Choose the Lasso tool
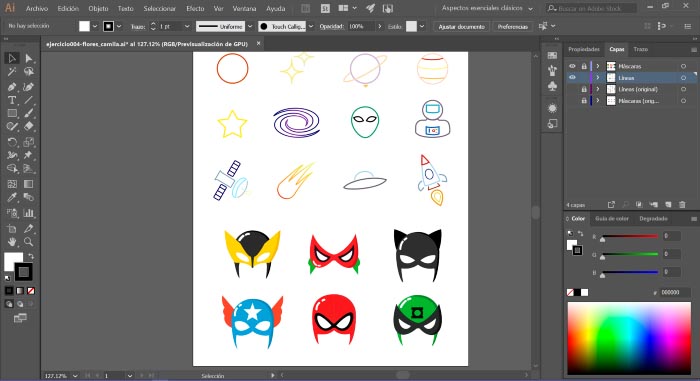 click(29, 72)
